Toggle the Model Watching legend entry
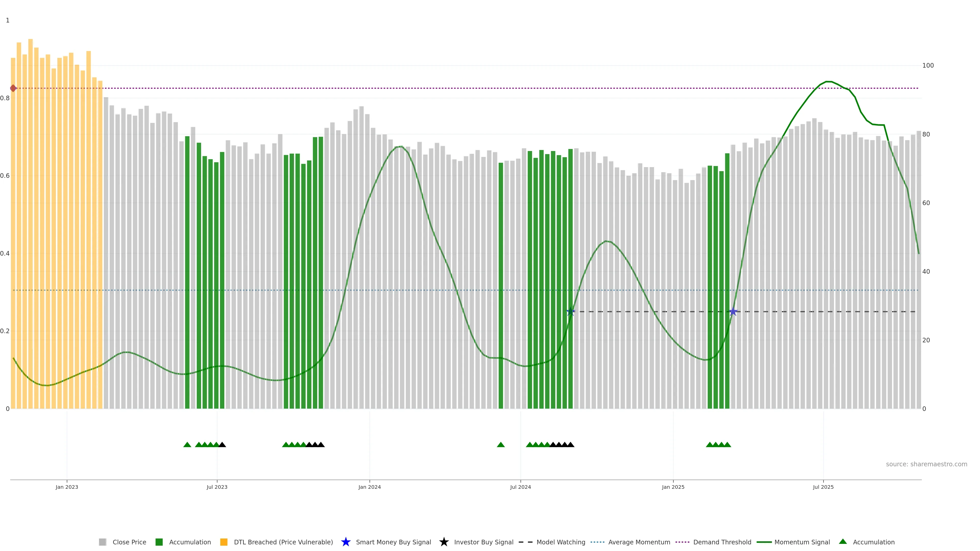Screen dimensions: 980x551 pyautogui.click(x=560, y=542)
